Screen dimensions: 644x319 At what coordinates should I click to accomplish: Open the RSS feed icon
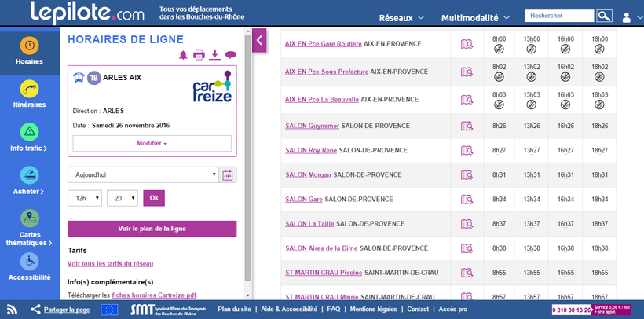click(13, 310)
